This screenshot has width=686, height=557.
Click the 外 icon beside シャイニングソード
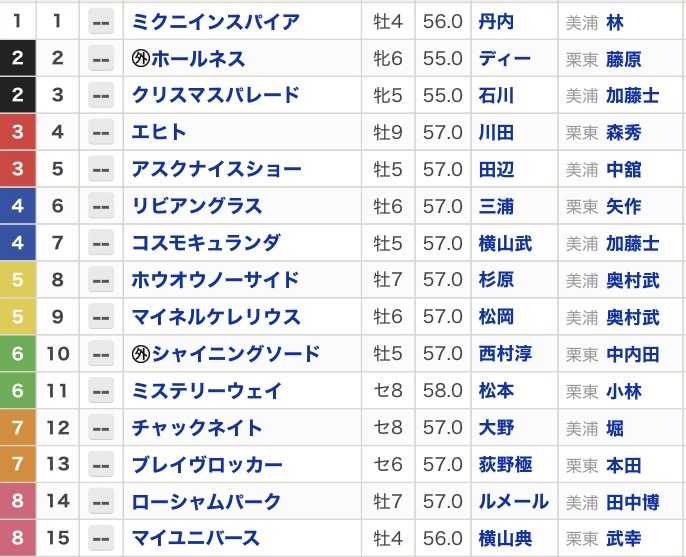coord(141,354)
